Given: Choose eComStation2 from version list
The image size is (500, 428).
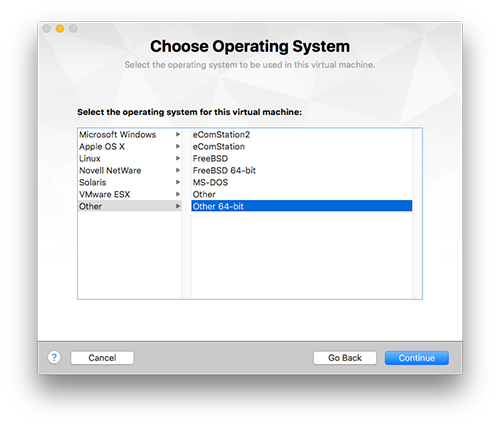Looking at the screenshot, I should 302,134.
